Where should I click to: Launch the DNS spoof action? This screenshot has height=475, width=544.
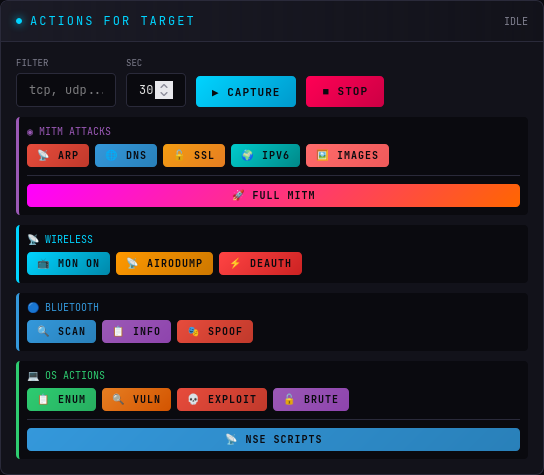126,155
